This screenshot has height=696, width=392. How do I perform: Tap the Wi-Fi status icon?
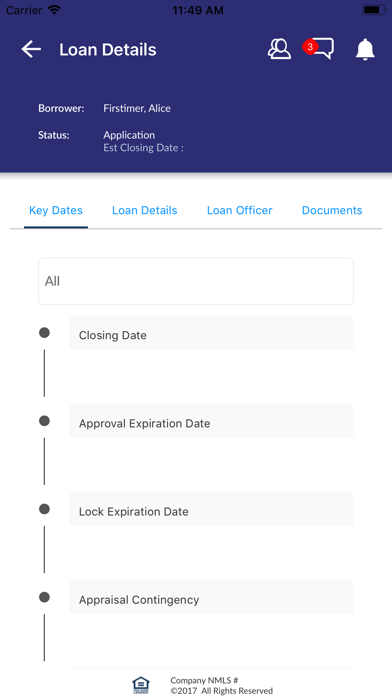click(x=54, y=10)
